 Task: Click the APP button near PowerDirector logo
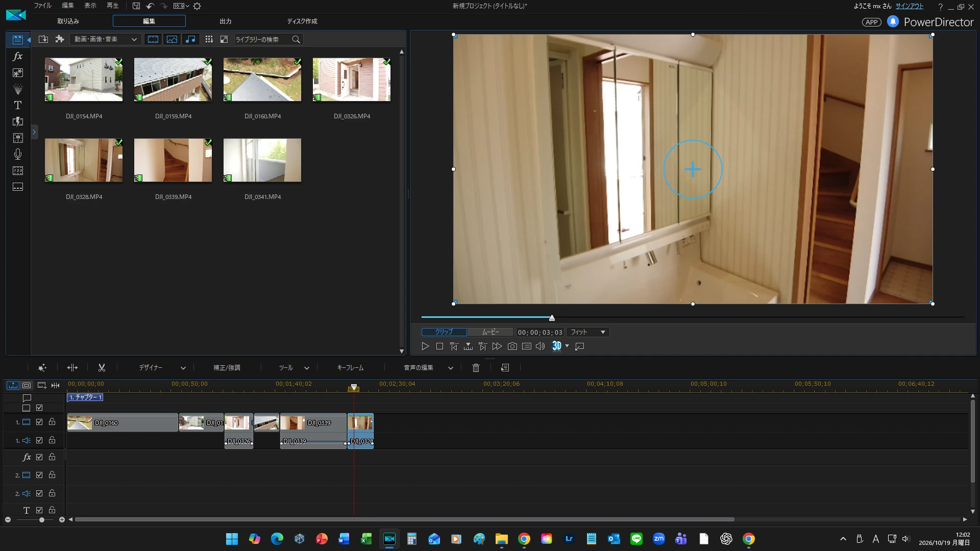872,22
